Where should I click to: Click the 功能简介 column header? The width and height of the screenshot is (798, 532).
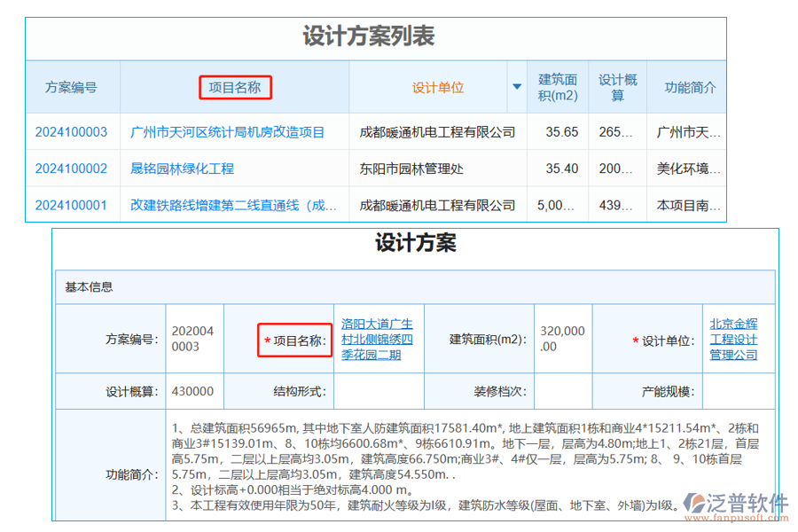(x=688, y=87)
